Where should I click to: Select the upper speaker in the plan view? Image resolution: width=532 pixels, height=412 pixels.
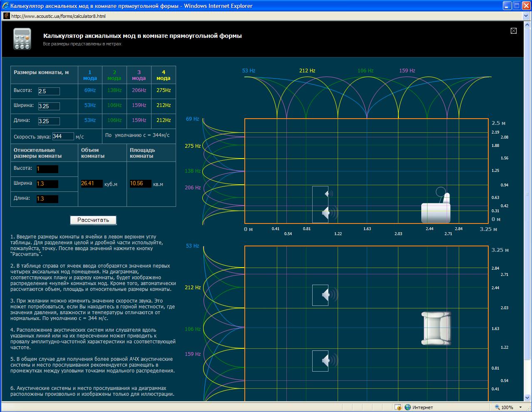[x=325, y=295]
